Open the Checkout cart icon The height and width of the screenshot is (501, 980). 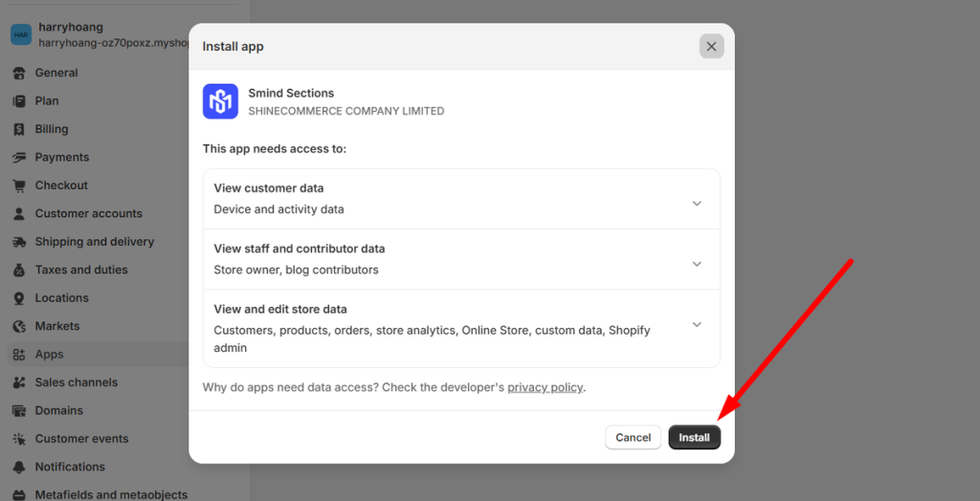19,185
